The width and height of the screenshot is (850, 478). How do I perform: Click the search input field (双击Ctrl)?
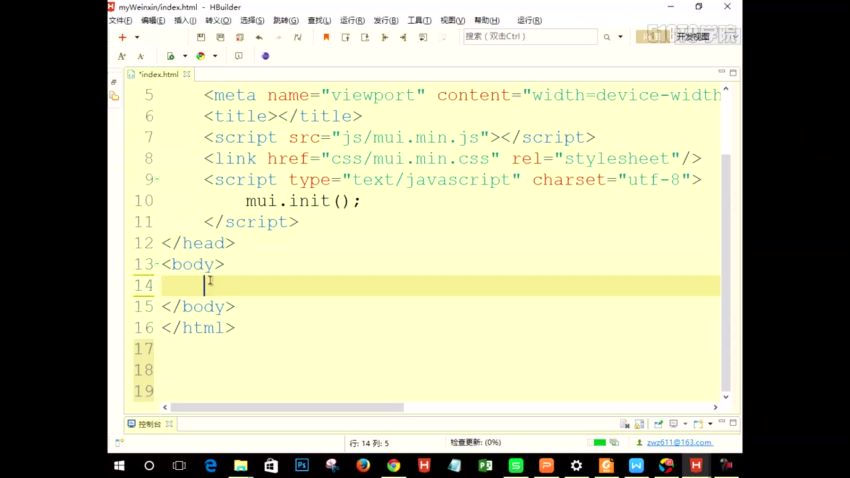[528, 37]
